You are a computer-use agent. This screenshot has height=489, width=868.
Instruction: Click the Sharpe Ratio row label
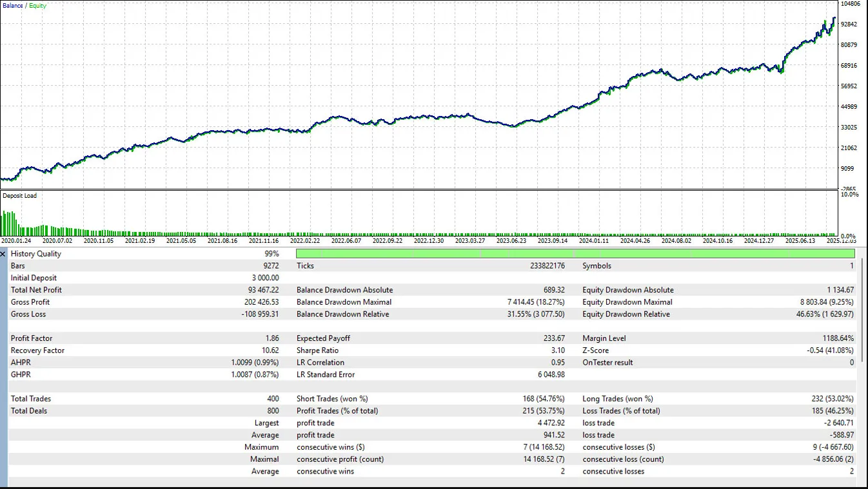click(x=317, y=350)
